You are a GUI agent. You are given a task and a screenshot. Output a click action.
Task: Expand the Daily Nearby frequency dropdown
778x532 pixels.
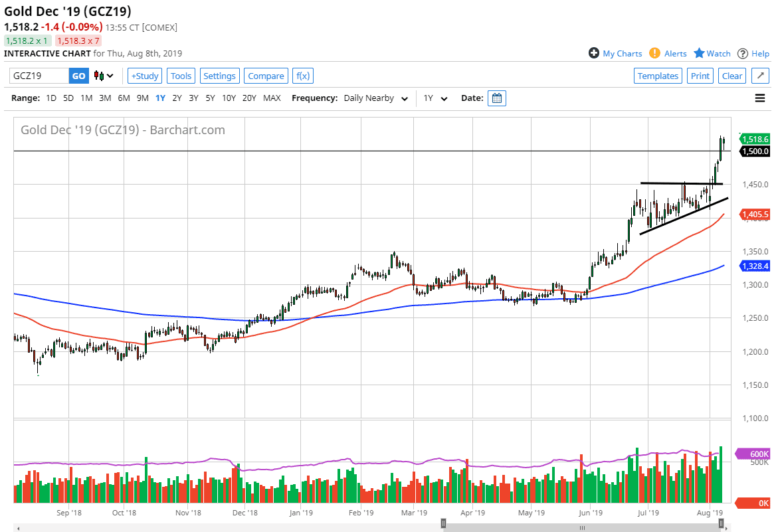[376, 98]
